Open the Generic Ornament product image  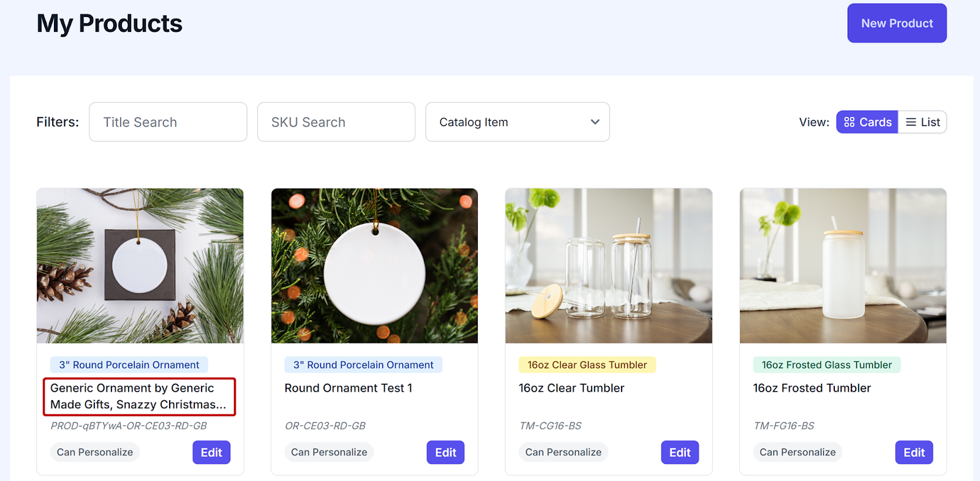click(140, 266)
